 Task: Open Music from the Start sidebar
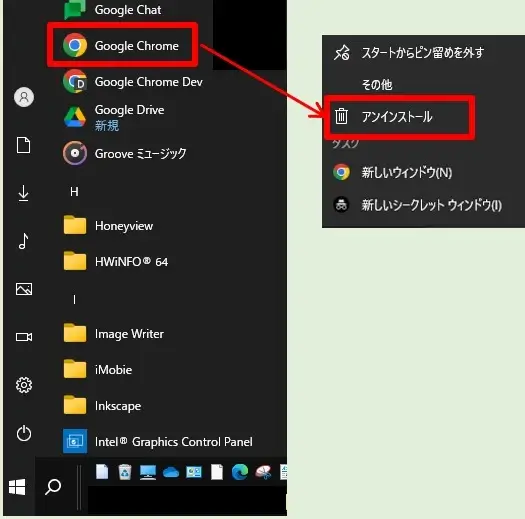(x=24, y=241)
